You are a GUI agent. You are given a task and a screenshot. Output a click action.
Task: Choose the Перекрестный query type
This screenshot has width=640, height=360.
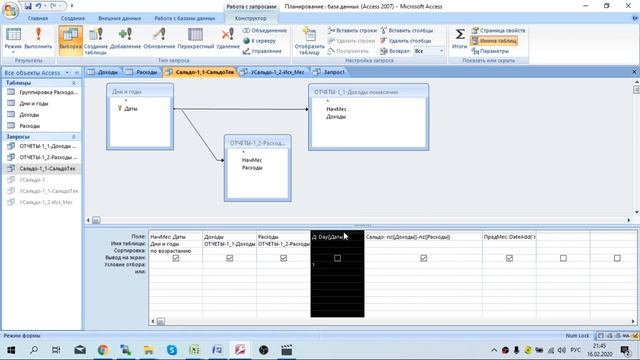(x=196, y=40)
